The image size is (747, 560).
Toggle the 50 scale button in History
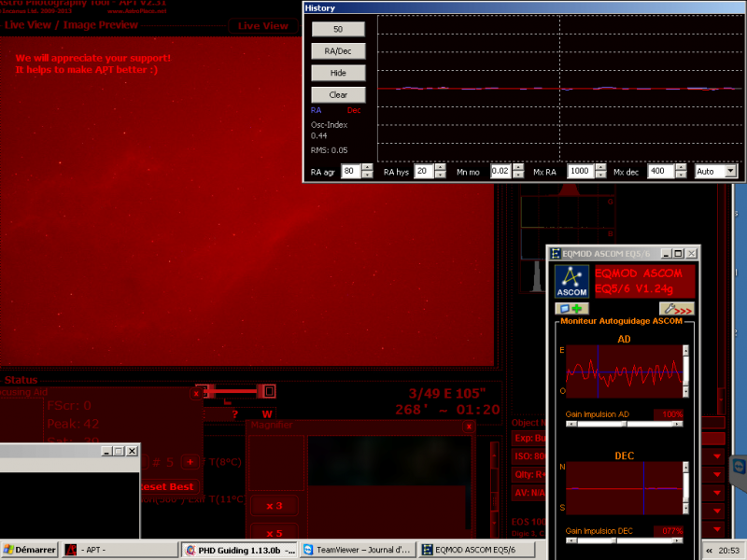pyautogui.click(x=338, y=29)
